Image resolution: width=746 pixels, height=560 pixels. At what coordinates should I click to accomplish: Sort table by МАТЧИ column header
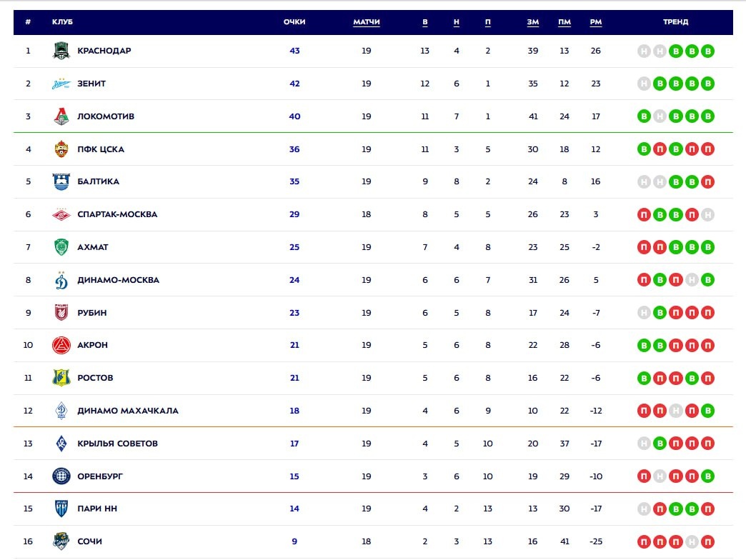click(x=367, y=22)
